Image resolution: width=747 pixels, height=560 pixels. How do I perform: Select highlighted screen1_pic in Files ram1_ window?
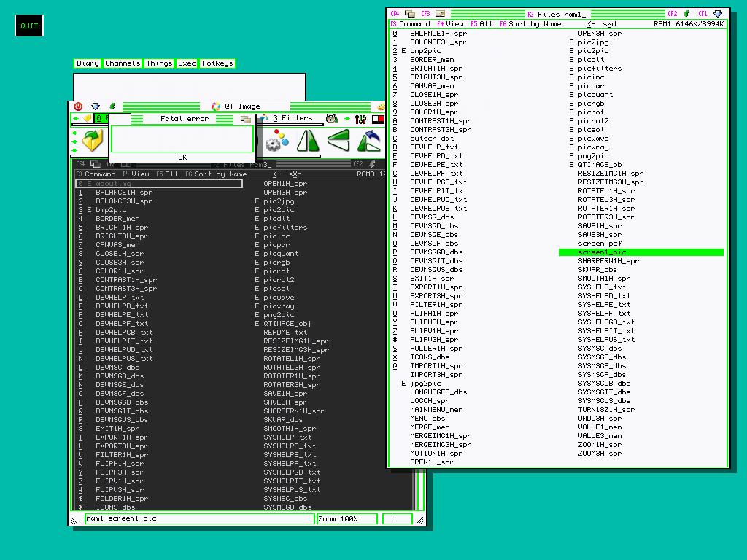pos(641,252)
